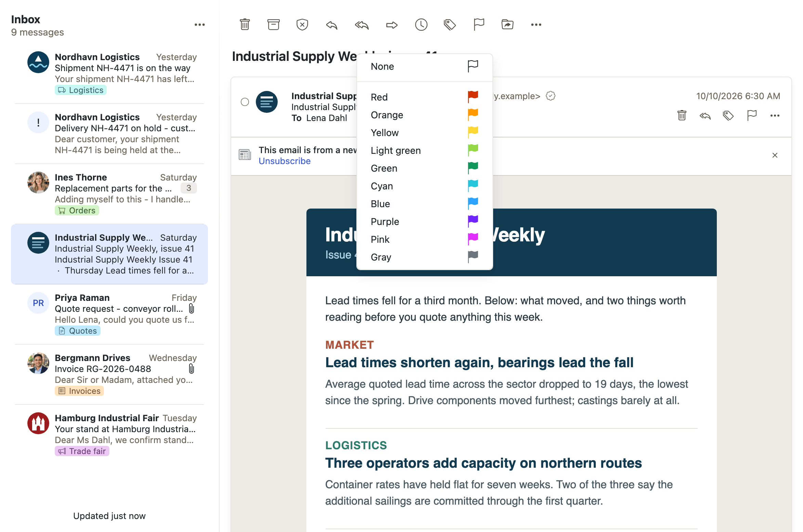Choose Yellow flag option

click(x=425, y=133)
